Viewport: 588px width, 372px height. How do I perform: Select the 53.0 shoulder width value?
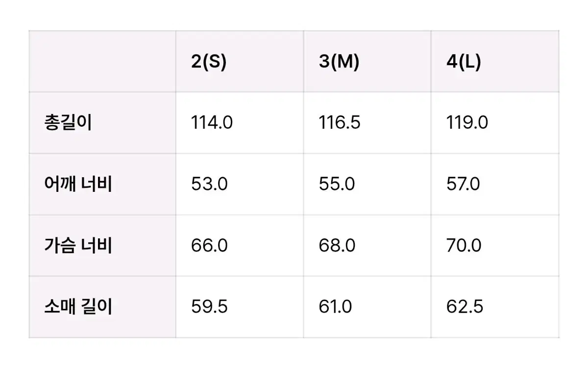pos(209,185)
